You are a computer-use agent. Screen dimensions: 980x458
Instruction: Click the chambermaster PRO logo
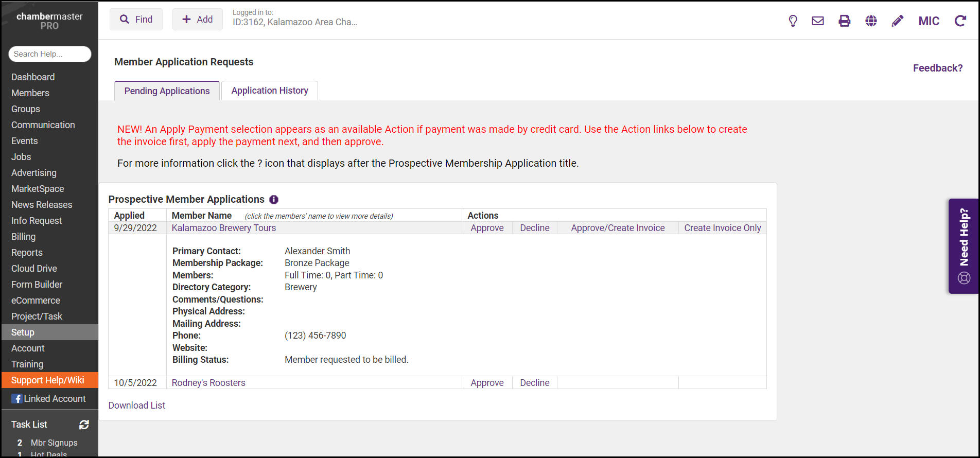(x=49, y=21)
